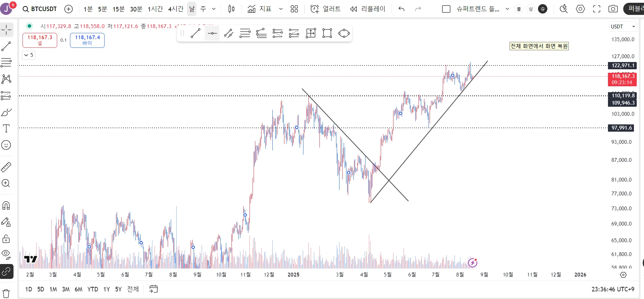644x299 pixels.
Task: Open the emoji sticker tool
Action: (x=6, y=145)
